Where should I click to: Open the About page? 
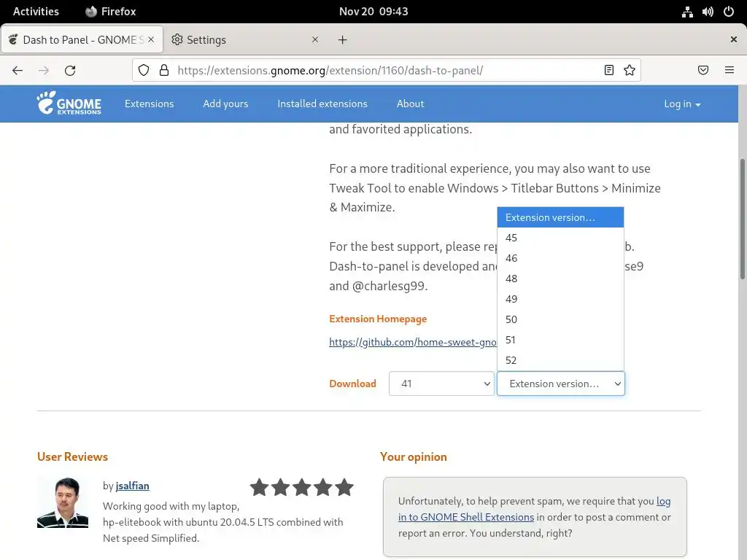pos(410,104)
